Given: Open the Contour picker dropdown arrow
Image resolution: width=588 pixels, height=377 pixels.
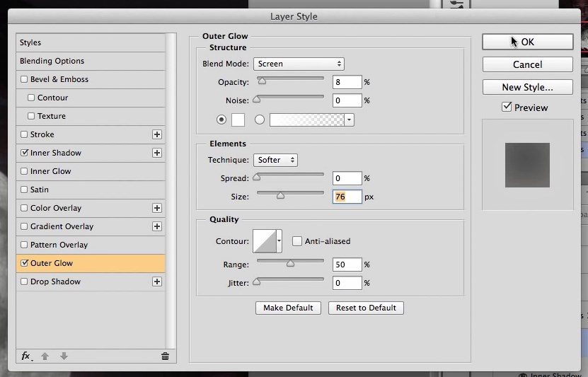Looking at the screenshot, I should [x=279, y=241].
